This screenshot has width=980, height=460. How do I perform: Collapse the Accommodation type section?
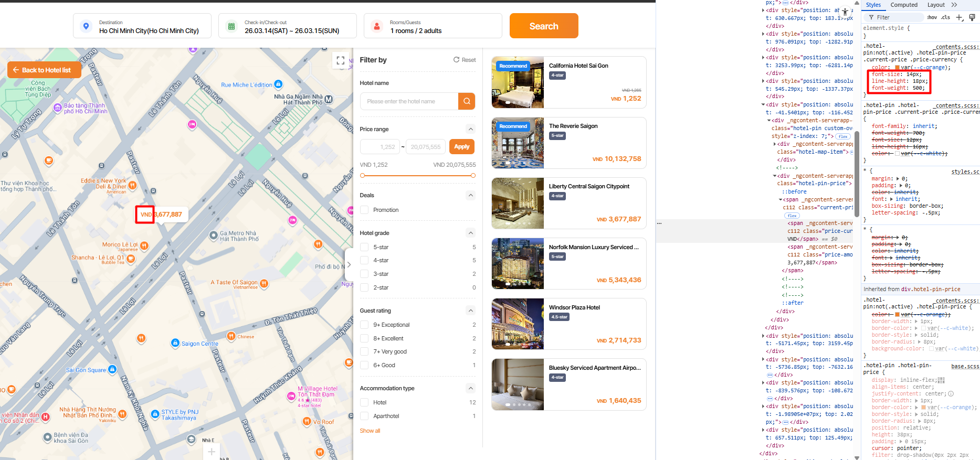click(x=470, y=388)
